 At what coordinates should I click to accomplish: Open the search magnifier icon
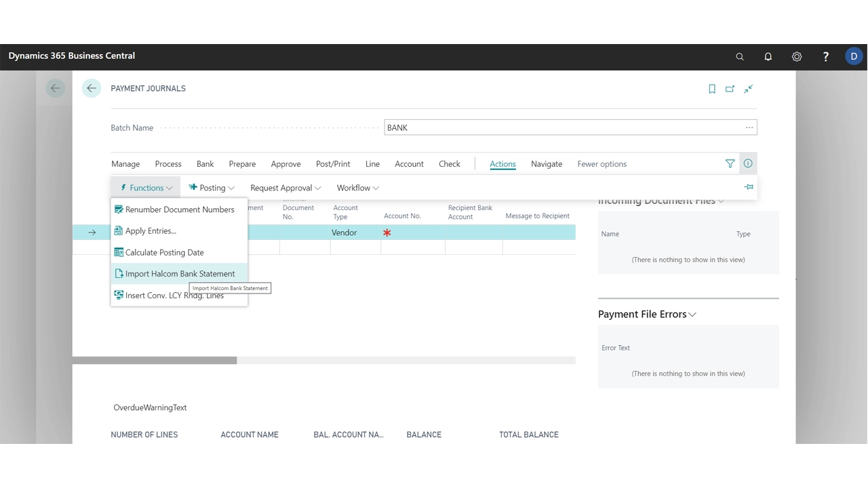(740, 57)
